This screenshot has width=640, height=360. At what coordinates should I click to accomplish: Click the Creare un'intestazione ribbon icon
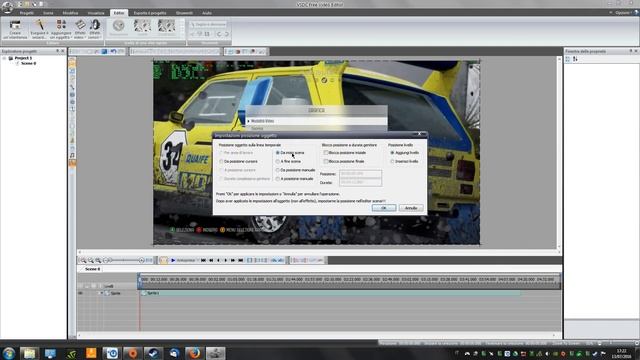coord(15,29)
